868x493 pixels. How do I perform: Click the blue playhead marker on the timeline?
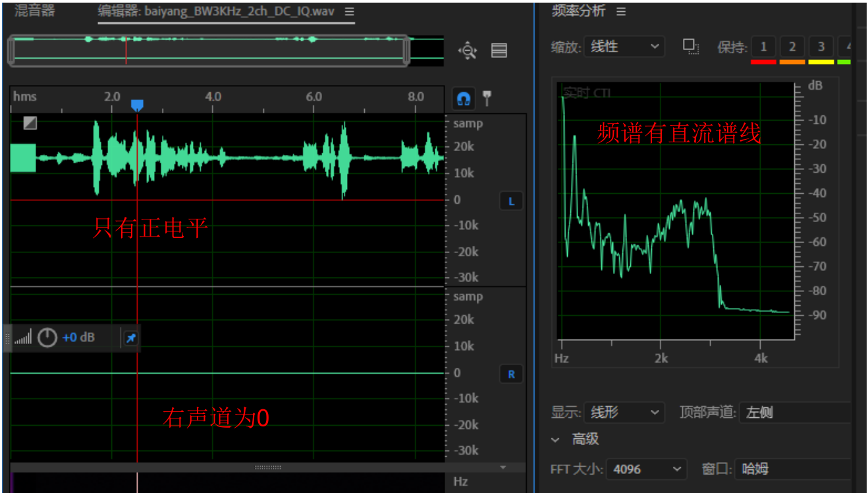pos(137,105)
